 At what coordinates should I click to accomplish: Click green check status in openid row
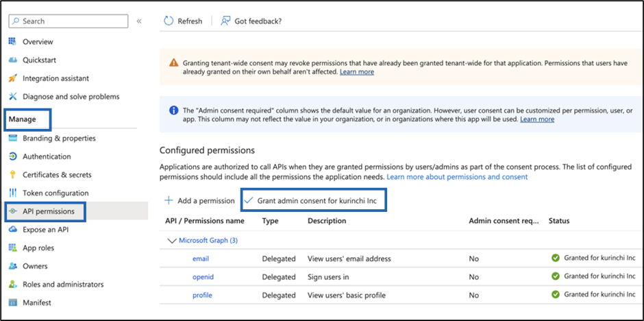(x=556, y=276)
